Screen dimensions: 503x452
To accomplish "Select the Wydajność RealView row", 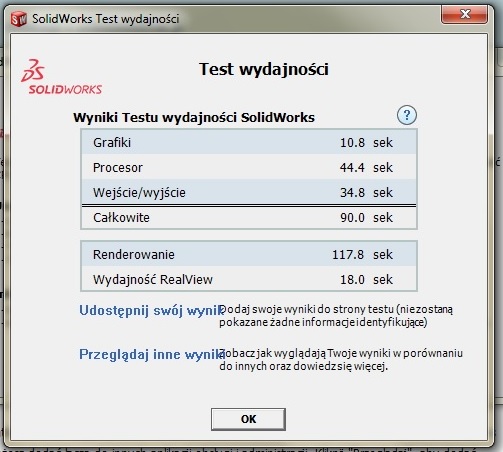I will pyautogui.click(x=249, y=279).
